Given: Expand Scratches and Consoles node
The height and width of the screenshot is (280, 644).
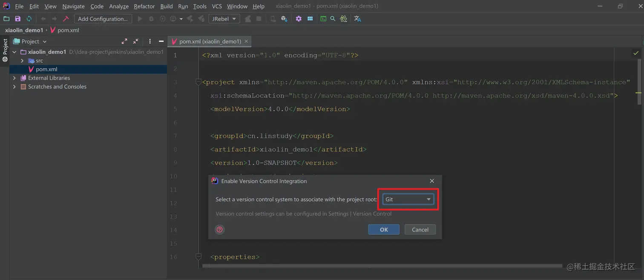Looking at the screenshot, I should pos(14,87).
